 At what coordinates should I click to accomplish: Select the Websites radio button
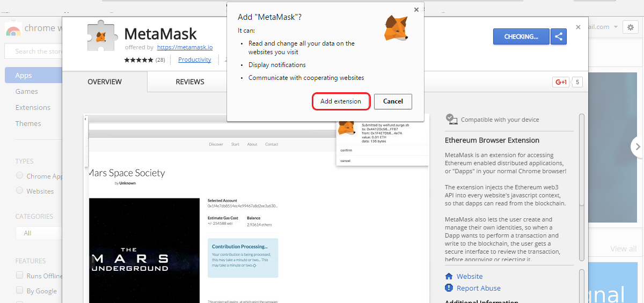pos(20,190)
